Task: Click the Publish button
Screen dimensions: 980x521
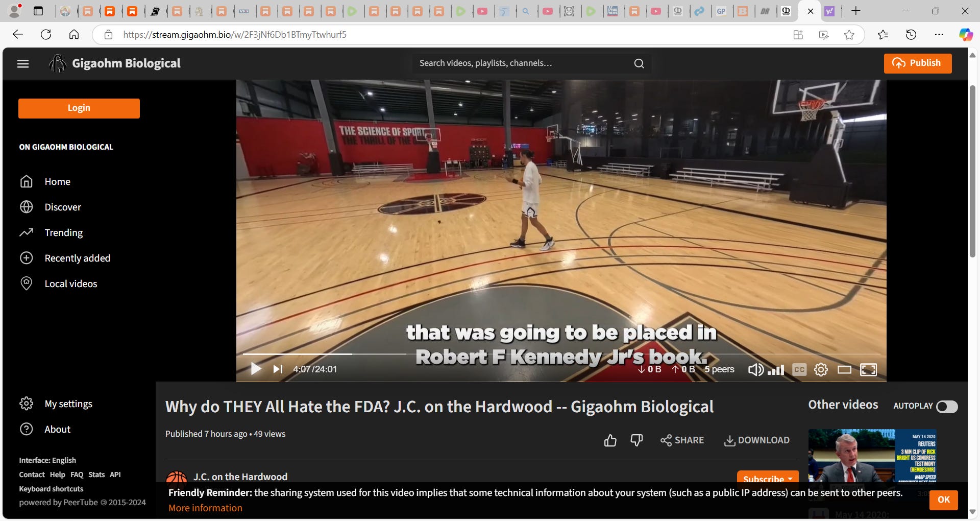Action: [x=917, y=63]
